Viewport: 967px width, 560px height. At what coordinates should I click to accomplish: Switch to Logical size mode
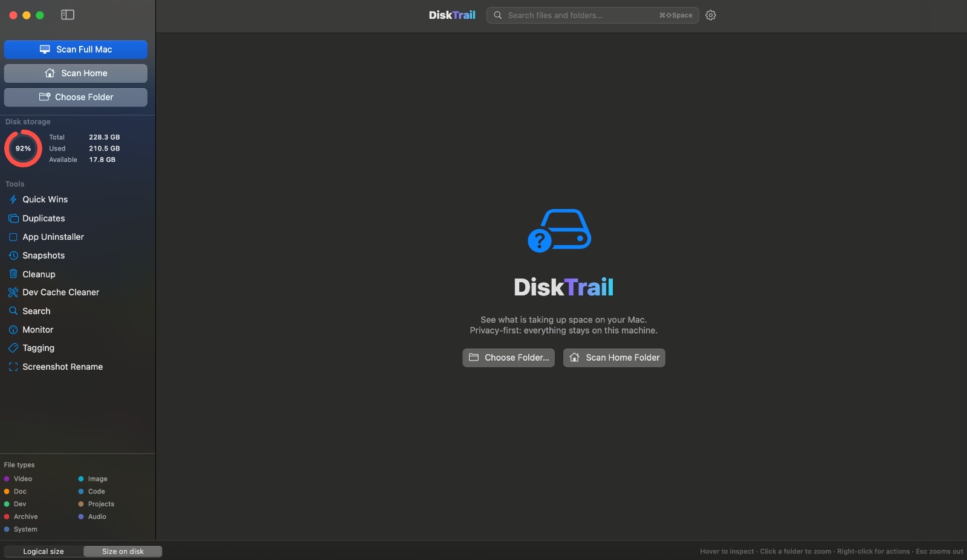(44, 552)
